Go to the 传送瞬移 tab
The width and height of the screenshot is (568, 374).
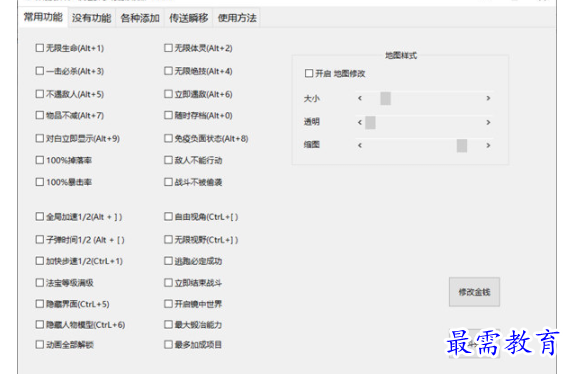point(188,18)
